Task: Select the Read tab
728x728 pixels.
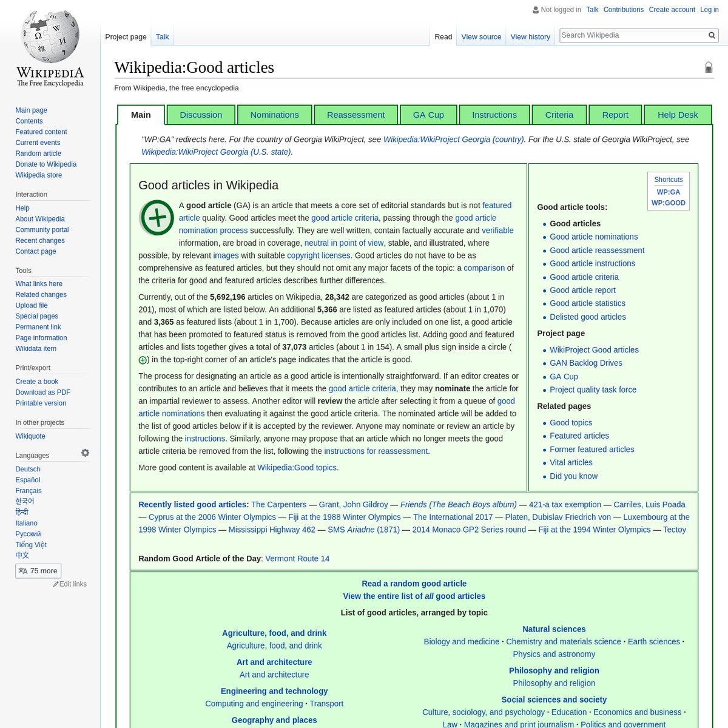Action: pos(443,36)
